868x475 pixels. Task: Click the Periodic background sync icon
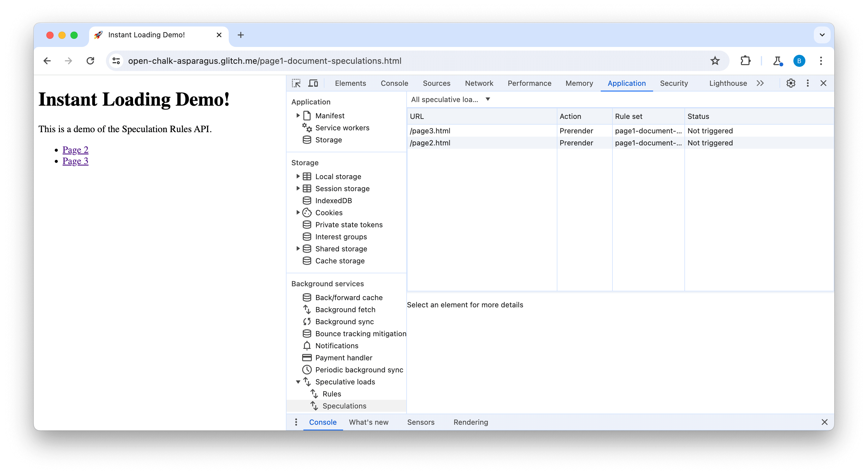[308, 370]
